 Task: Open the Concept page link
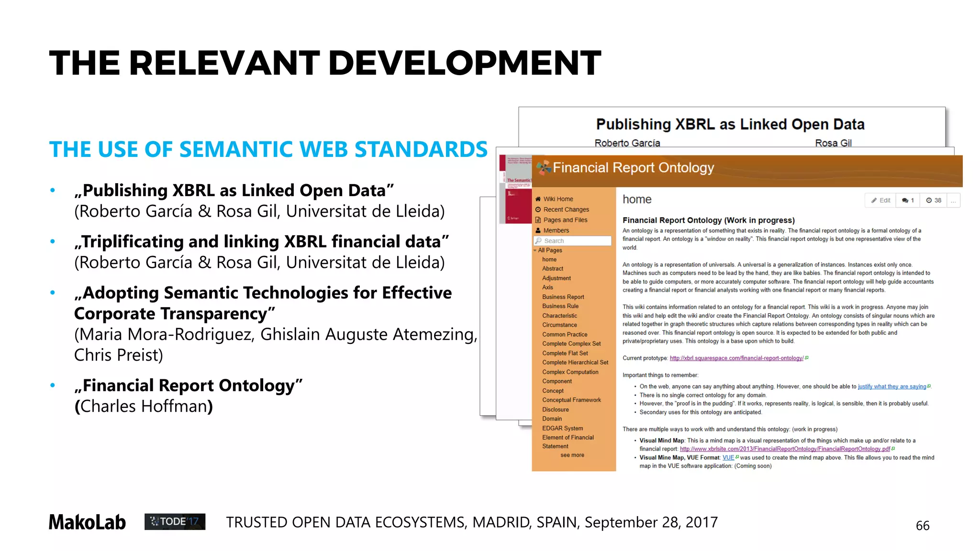[553, 391]
